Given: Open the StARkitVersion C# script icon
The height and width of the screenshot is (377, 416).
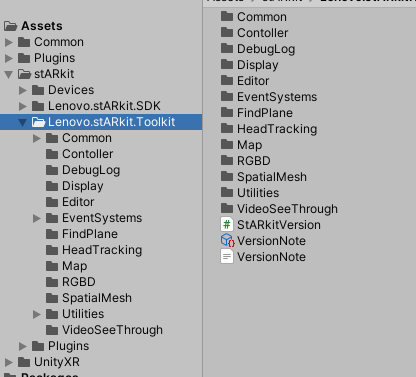Looking at the screenshot, I should (227, 225).
